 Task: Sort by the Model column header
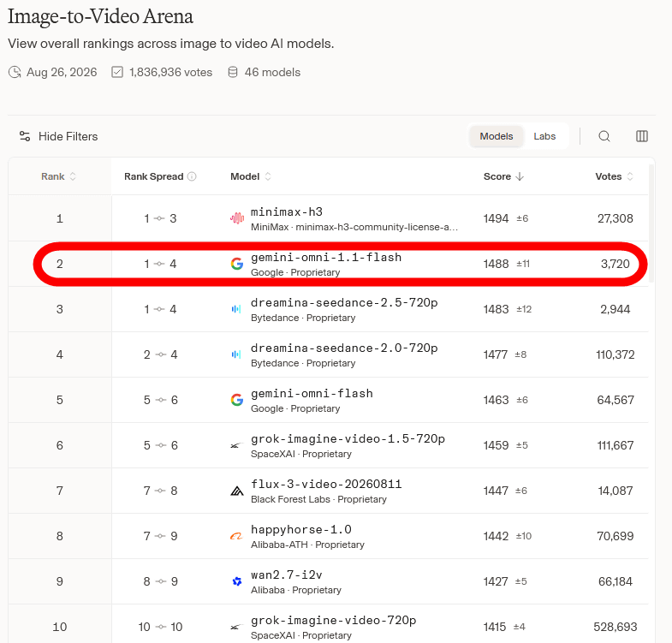[251, 176]
